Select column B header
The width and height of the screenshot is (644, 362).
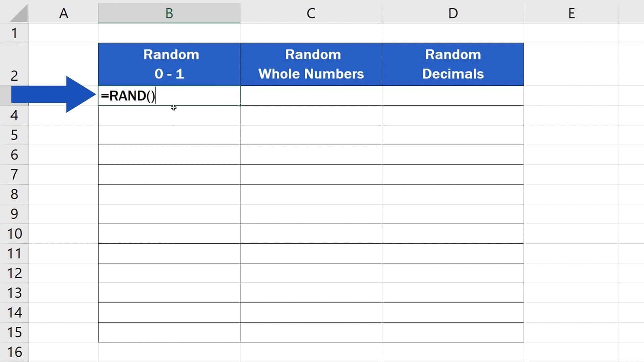169,13
